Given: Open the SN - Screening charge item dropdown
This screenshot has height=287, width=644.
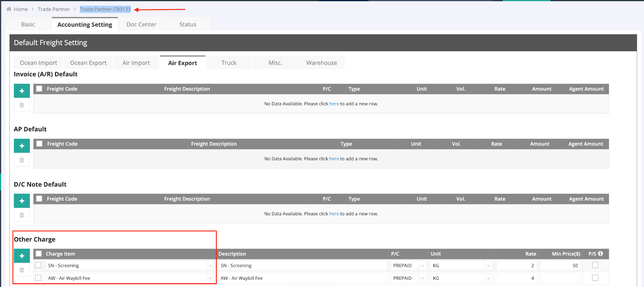Looking at the screenshot, I should tap(210, 266).
